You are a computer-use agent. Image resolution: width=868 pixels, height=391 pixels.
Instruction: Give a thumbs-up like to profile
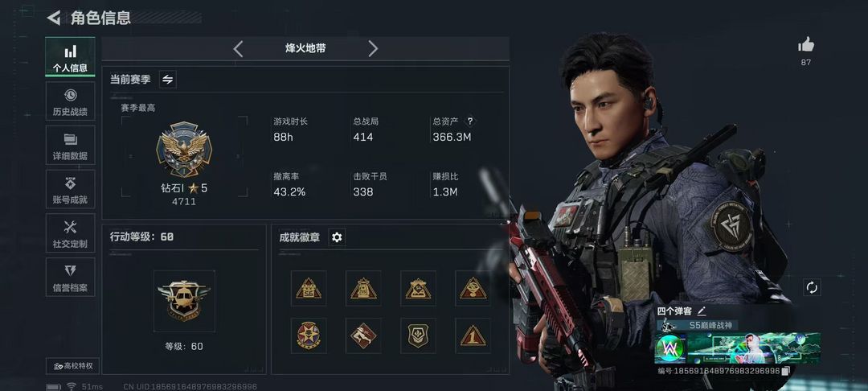[x=806, y=45]
